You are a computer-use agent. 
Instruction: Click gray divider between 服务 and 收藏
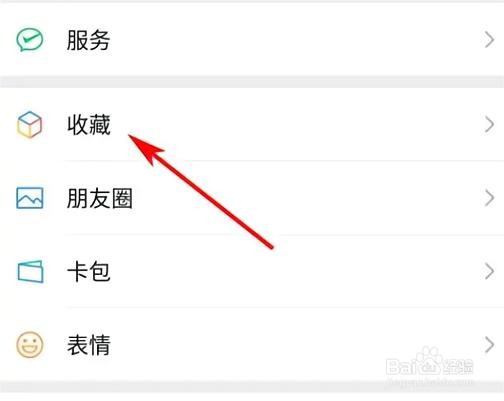tap(252, 82)
